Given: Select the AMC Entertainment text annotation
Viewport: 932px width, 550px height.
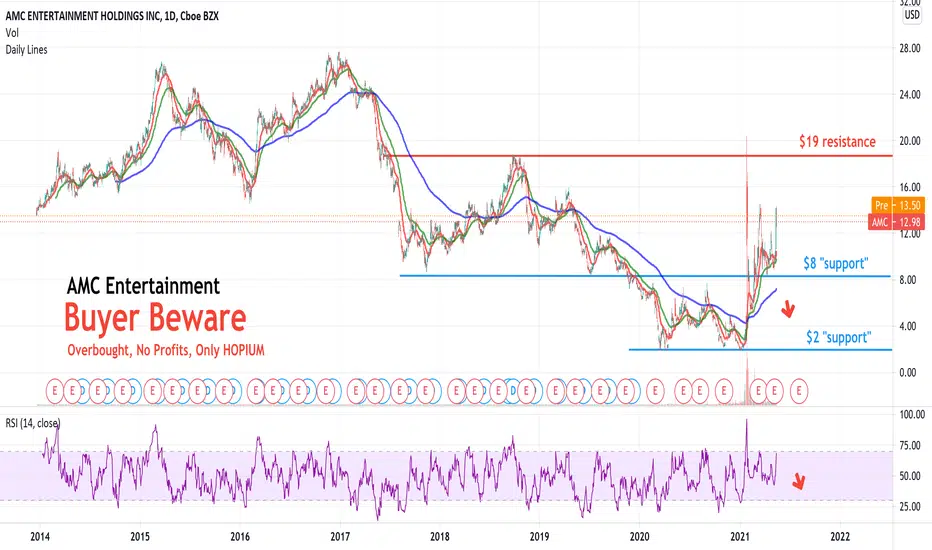Looking at the screenshot, I should click(x=143, y=286).
